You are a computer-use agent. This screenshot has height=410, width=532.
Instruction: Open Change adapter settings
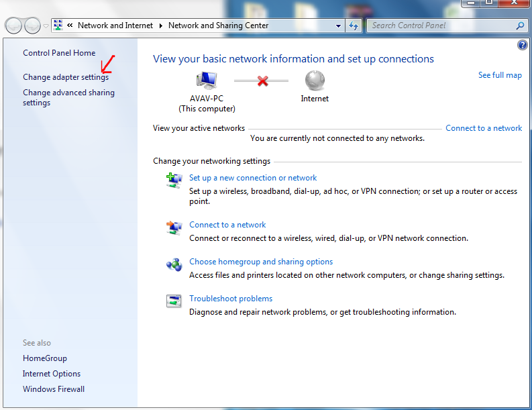[x=65, y=77]
